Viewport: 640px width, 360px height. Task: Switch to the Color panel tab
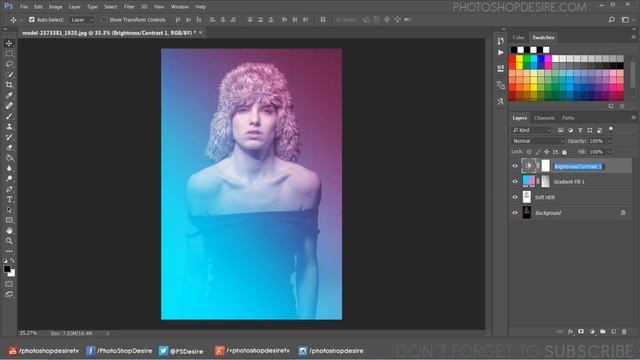point(519,38)
